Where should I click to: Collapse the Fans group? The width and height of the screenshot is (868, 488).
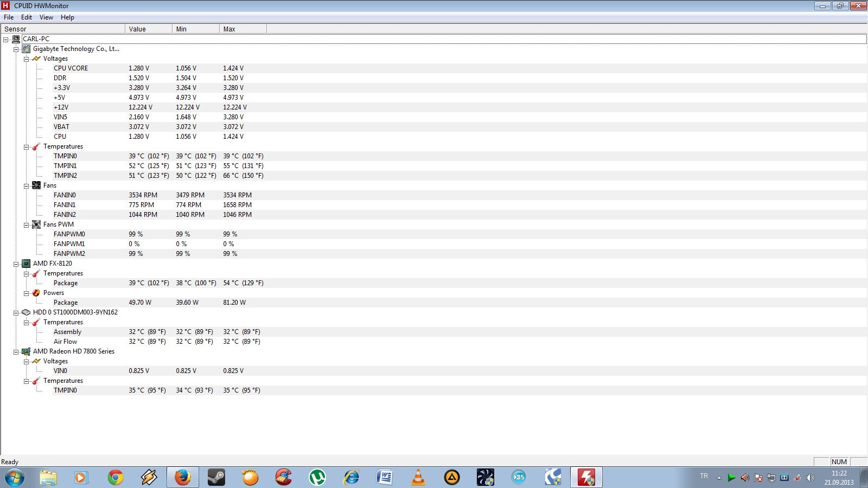(26, 186)
